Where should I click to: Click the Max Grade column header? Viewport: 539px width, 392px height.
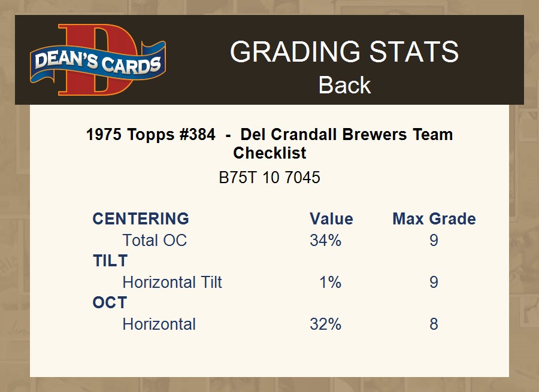pyautogui.click(x=434, y=218)
